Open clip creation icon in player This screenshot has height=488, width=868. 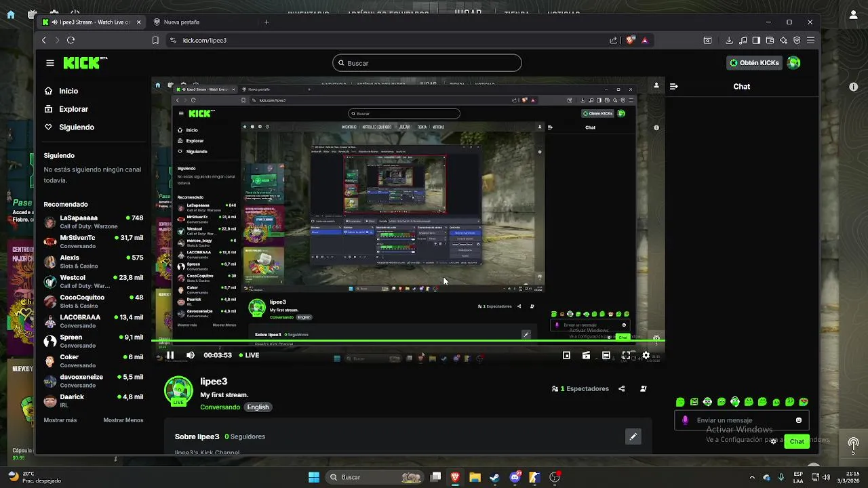click(x=586, y=355)
